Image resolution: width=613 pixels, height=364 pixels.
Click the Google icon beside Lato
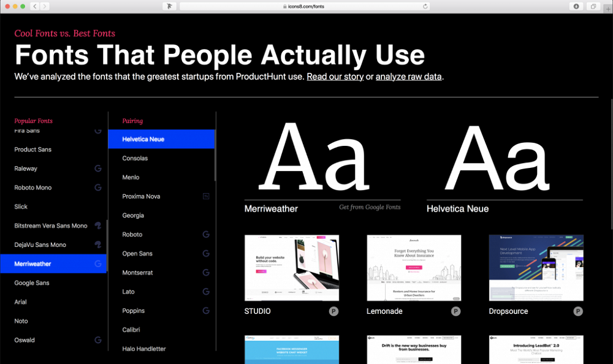click(x=206, y=292)
